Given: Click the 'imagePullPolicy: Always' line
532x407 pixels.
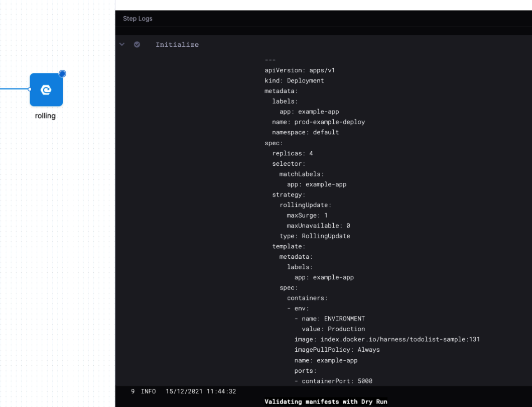Looking at the screenshot, I should tap(337, 350).
